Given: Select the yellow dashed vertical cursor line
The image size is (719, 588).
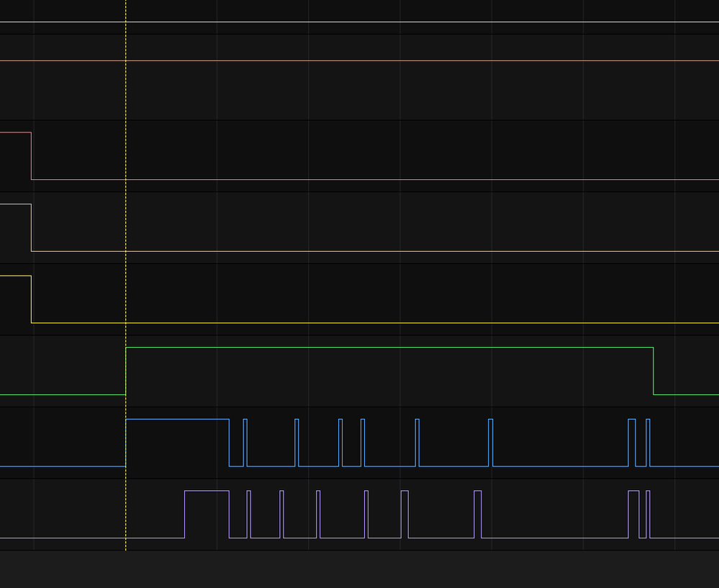Looking at the screenshot, I should [x=126, y=275].
